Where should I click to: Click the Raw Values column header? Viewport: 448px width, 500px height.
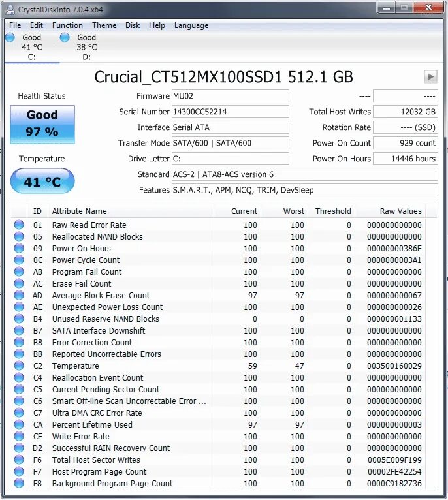point(391,211)
